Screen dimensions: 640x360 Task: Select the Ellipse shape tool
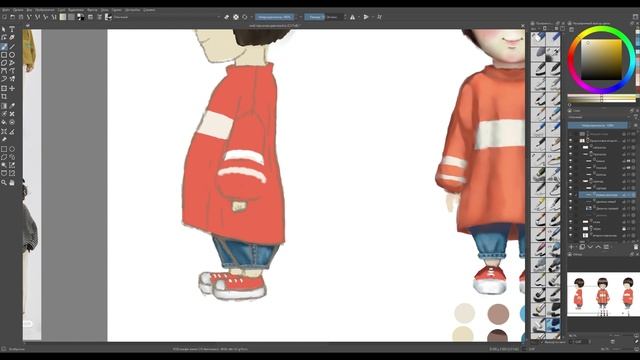[x=12, y=55]
